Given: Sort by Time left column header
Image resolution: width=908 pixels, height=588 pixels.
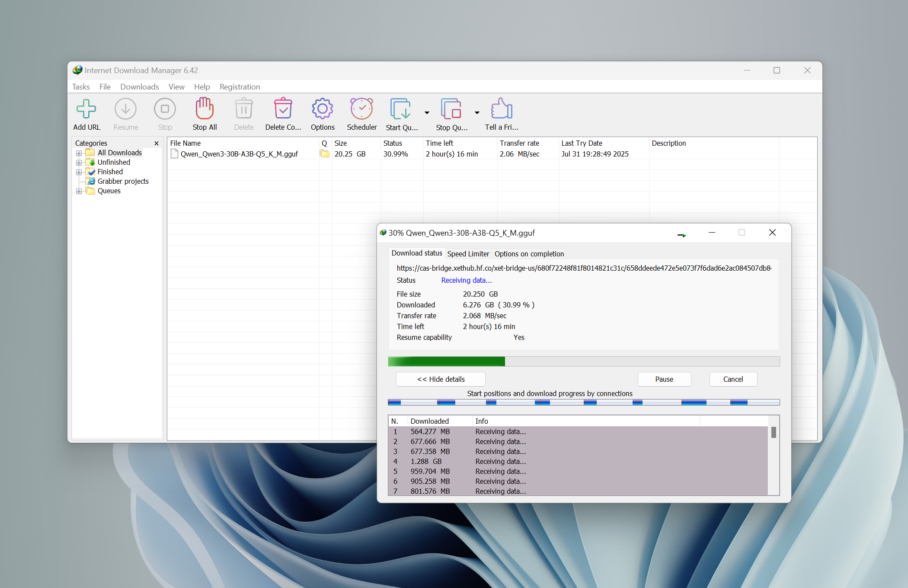Looking at the screenshot, I should 460,143.
